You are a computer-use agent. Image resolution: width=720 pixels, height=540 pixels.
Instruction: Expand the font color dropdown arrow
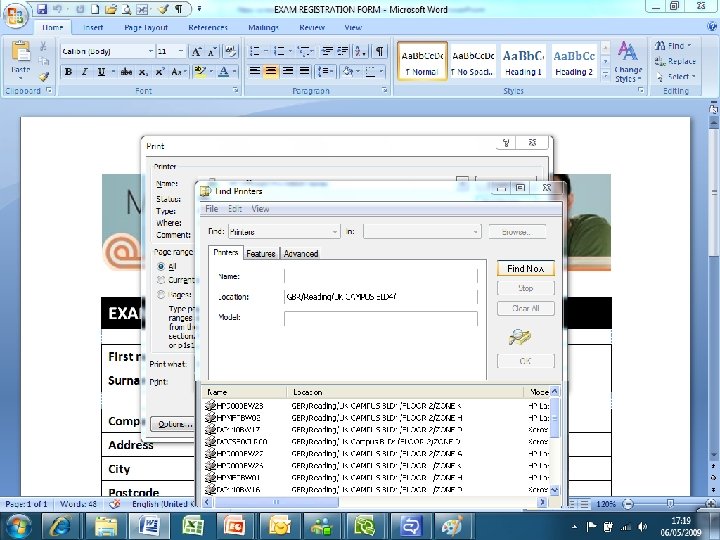[x=234, y=72]
